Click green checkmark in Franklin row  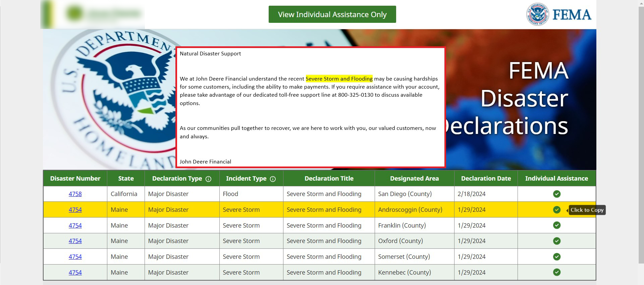click(556, 225)
